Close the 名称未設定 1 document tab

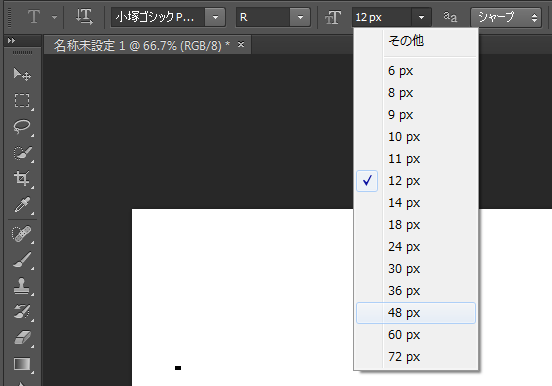click(241, 44)
